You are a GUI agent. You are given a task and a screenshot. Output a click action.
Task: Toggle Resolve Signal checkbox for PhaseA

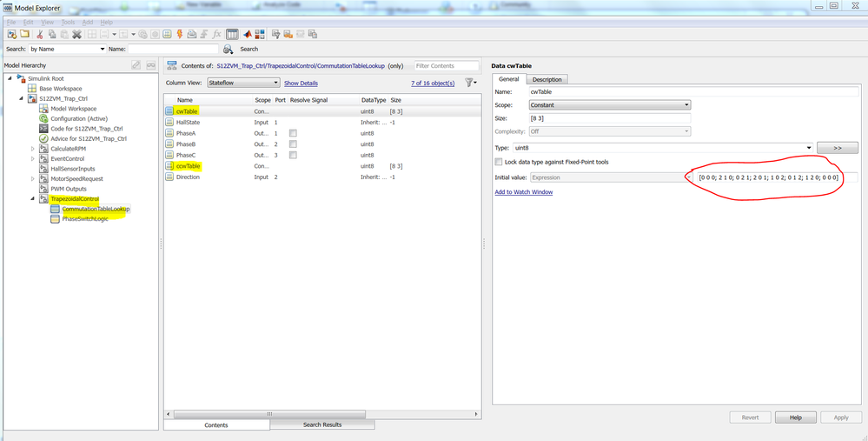pyautogui.click(x=293, y=134)
